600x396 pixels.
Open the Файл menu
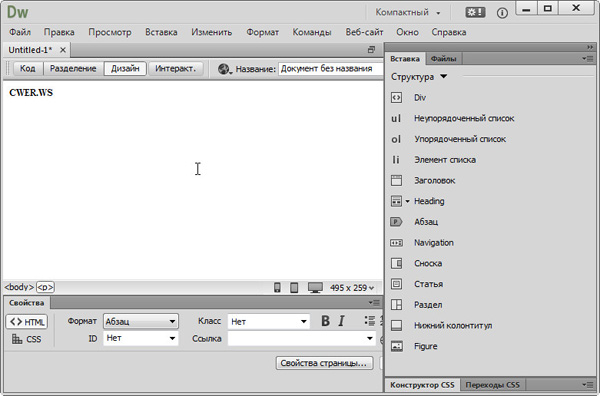click(x=20, y=32)
